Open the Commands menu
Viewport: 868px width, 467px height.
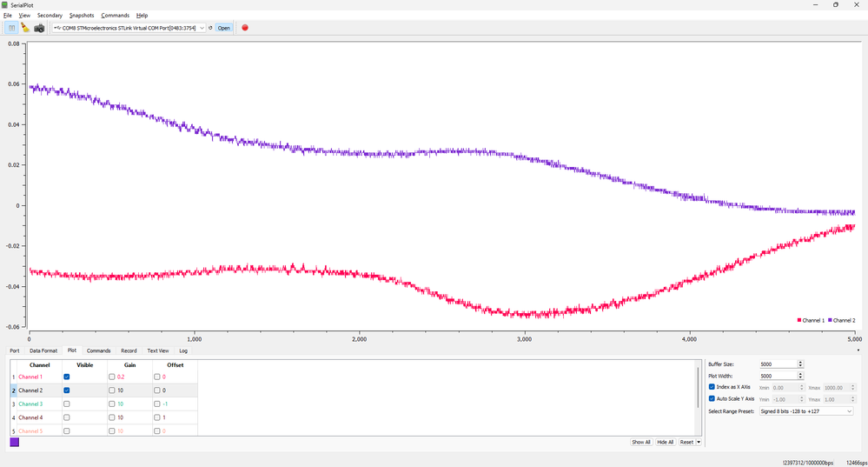(x=116, y=16)
